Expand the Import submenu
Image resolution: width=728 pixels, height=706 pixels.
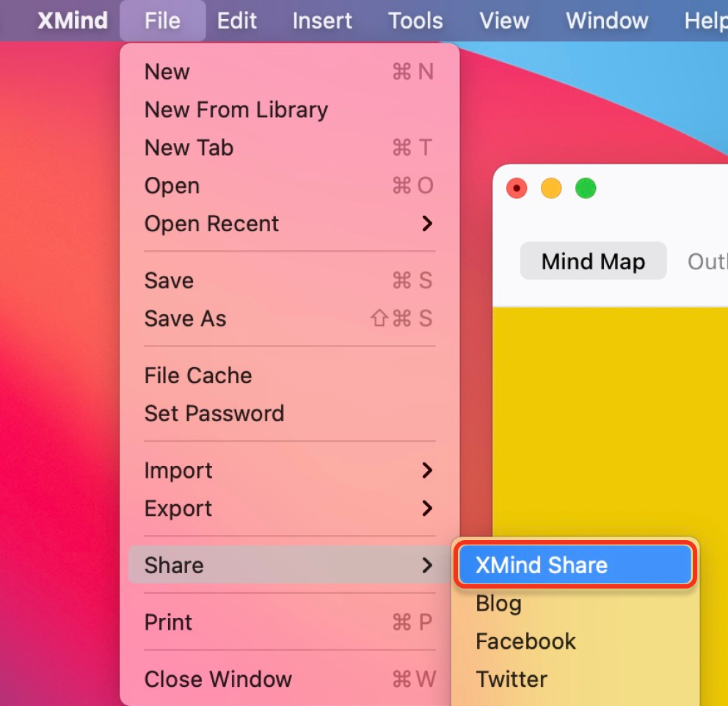(x=290, y=470)
